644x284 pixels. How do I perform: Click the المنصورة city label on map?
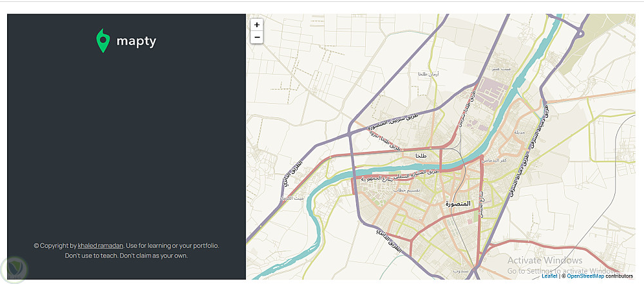pyautogui.click(x=457, y=204)
